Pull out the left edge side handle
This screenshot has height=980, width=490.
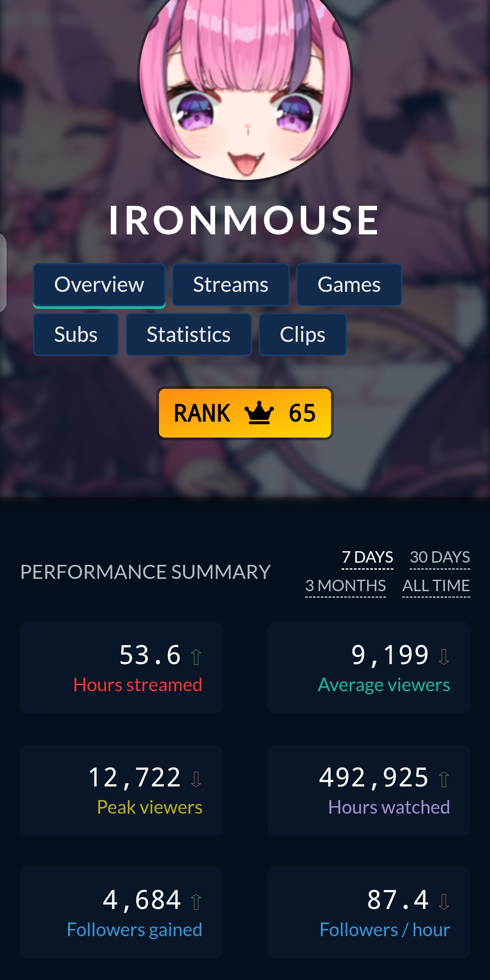(3, 273)
